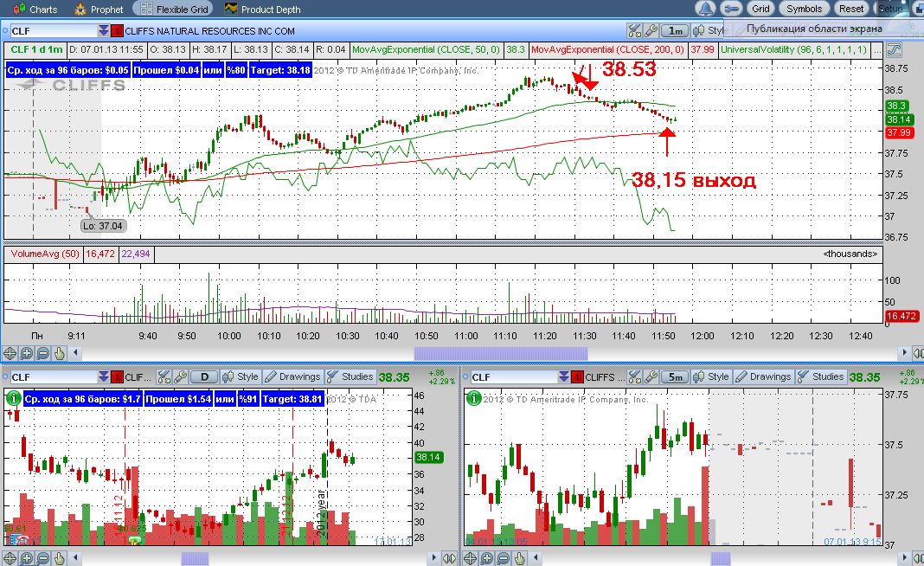Click red clipboard link icon in top chart
This screenshot has width=924, height=566.
118,30
